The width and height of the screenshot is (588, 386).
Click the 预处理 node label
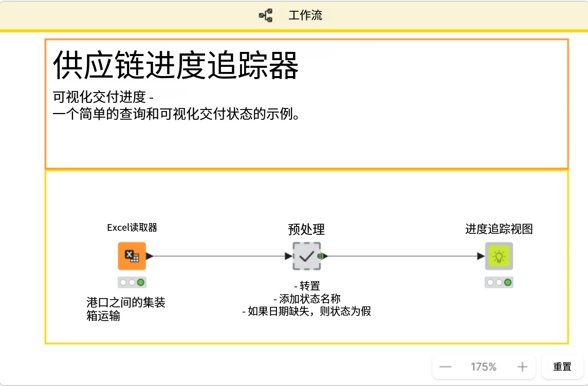coord(306,229)
